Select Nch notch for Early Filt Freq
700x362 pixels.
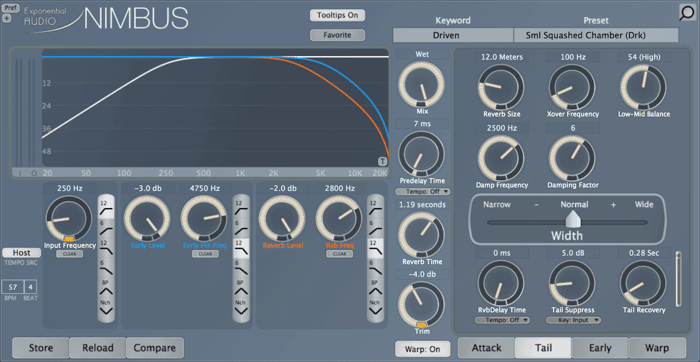(241, 307)
